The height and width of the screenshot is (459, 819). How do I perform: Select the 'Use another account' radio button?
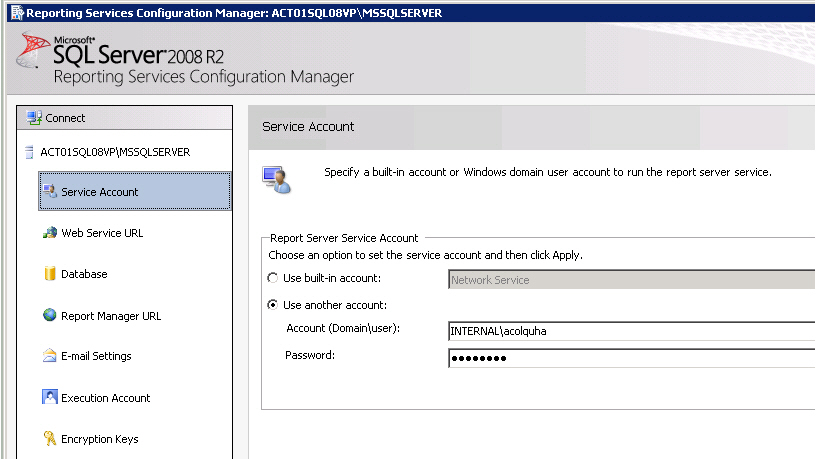(x=273, y=305)
